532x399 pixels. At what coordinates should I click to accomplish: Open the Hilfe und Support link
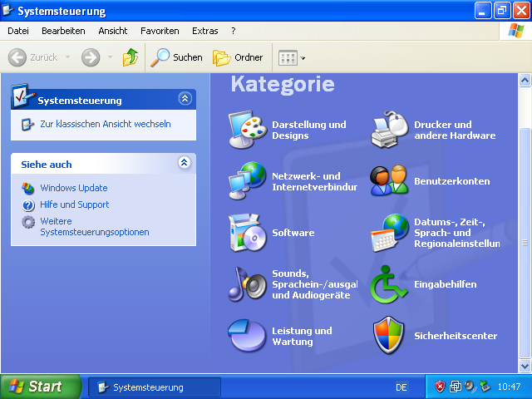point(75,204)
